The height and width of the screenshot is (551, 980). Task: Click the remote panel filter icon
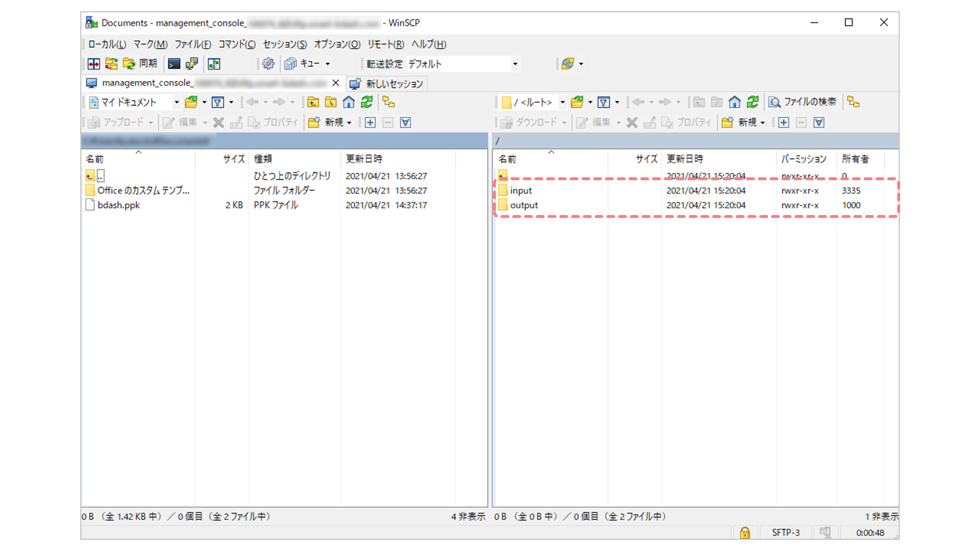pos(604,102)
